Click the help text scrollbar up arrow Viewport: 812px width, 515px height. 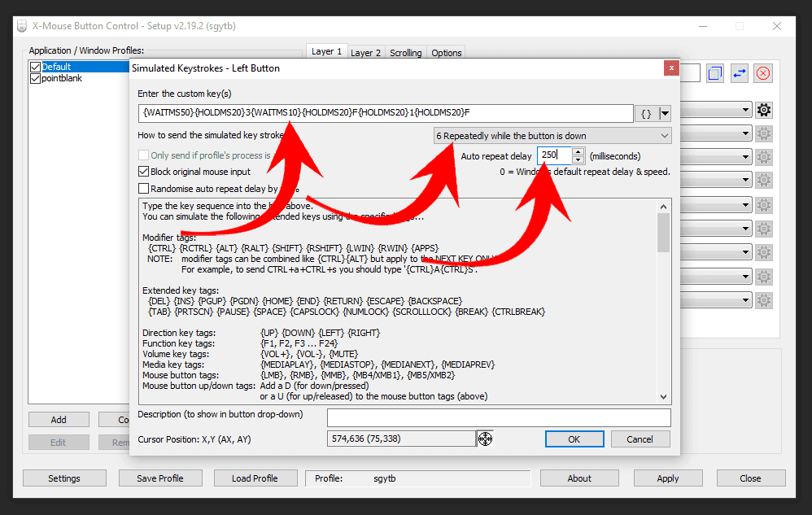pyautogui.click(x=663, y=207)
